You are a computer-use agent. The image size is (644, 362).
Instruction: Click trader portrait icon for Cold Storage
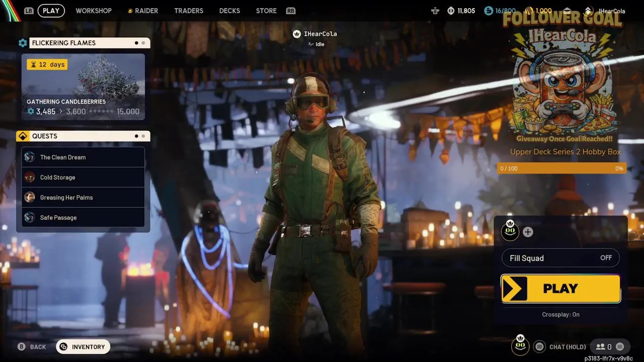pos(30,177)
